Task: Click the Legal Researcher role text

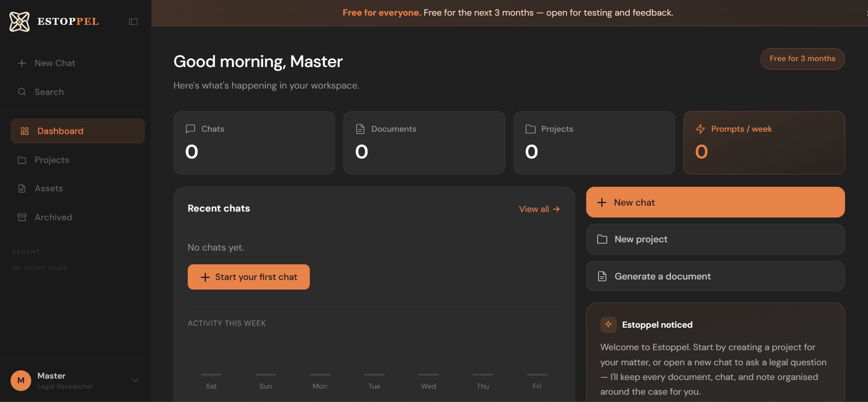Action: pyautogui.click(x=65, y=386)
